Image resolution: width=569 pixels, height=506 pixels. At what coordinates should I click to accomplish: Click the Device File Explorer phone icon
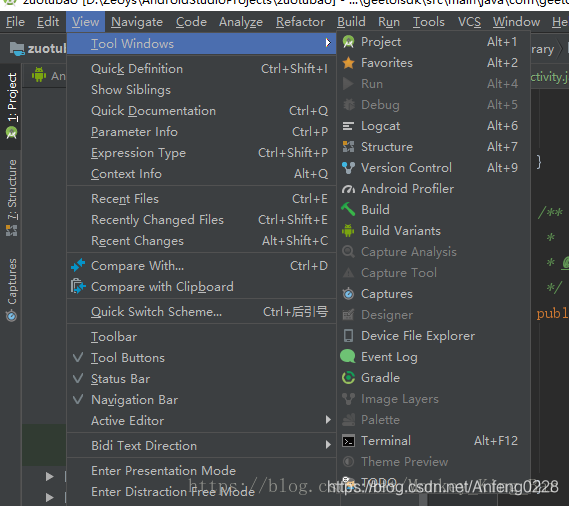point(348,336)
